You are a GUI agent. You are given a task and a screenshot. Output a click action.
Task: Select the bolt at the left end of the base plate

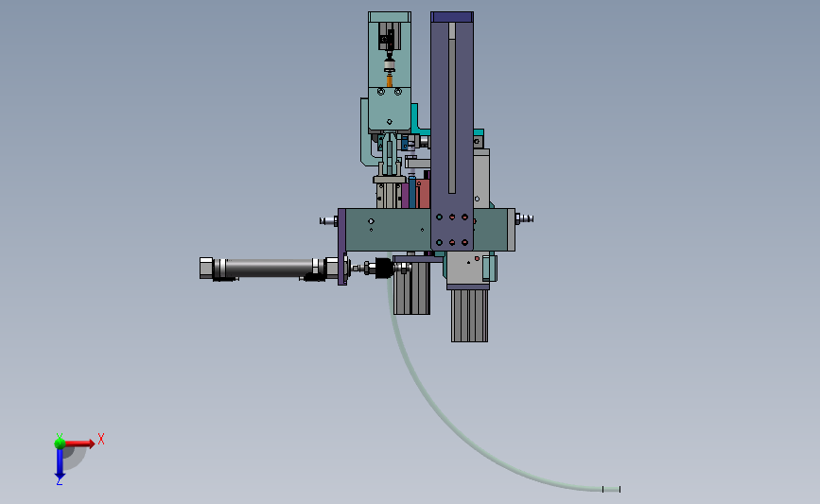coord(328,221)
